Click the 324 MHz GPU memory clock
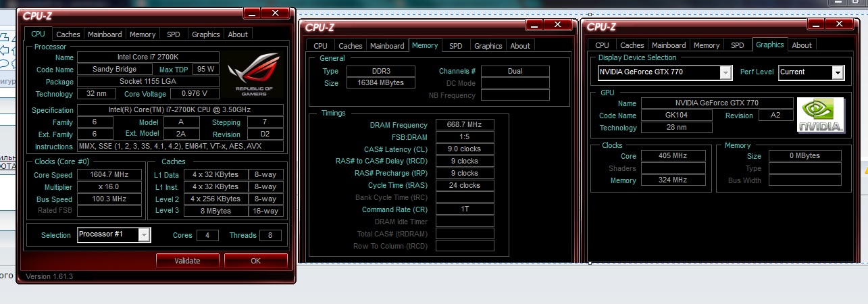Screen dimensions: 868x304 (x=673, y=180)
